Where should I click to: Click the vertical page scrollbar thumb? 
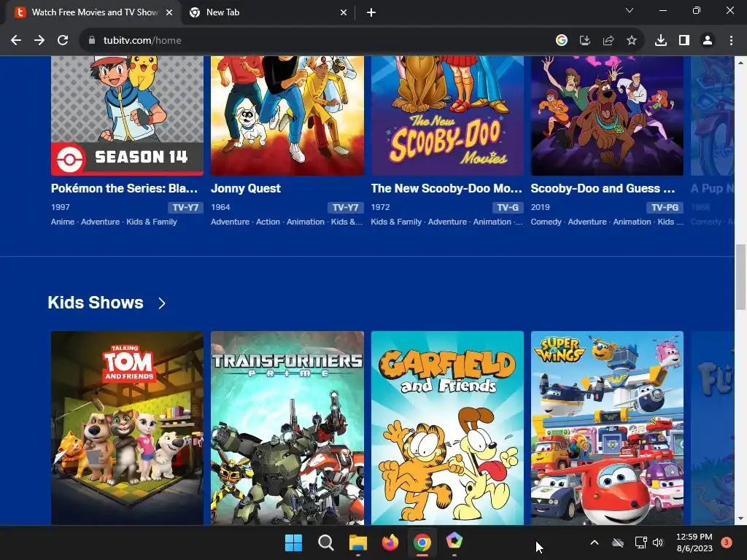[740, 276]
